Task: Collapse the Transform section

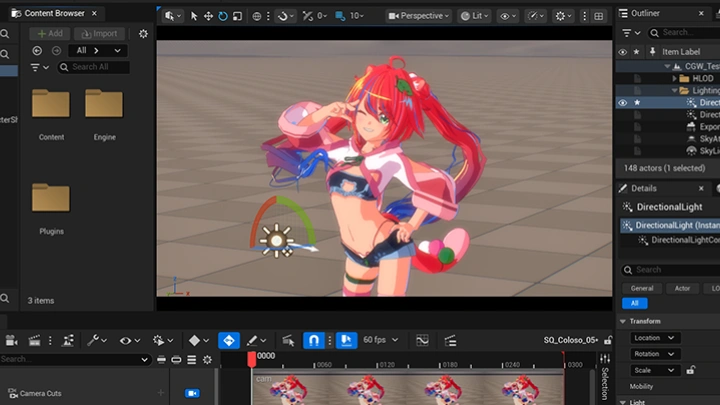Action: coord(623,321)
